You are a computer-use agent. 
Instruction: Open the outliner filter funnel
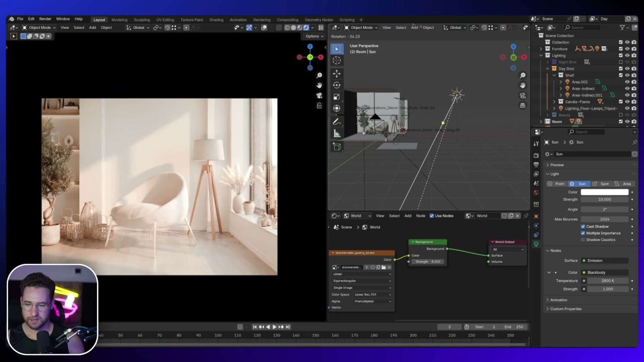coord(622,27)
